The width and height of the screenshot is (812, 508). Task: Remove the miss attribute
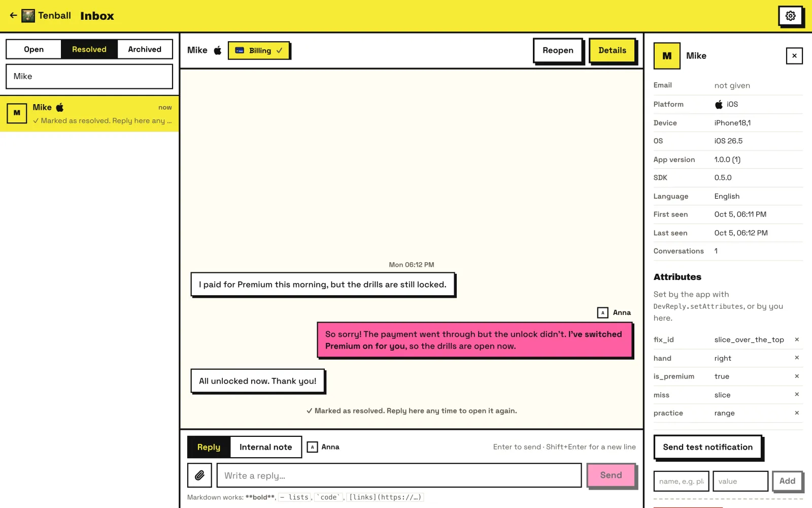click(x=797, y=394)
